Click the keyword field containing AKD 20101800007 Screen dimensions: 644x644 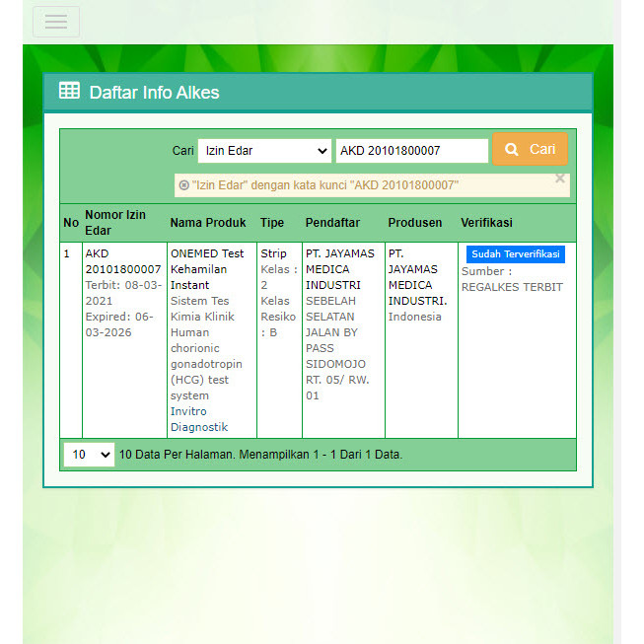tap(411, 151)
